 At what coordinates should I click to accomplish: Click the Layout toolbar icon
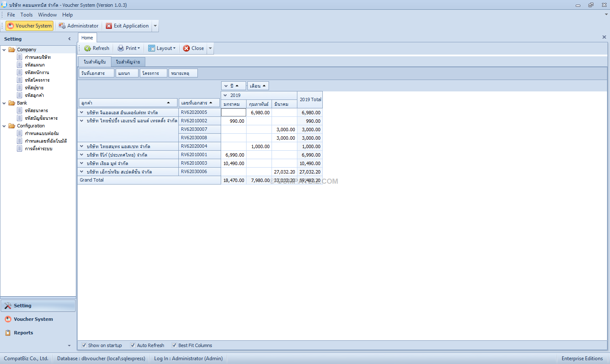(152, 48)
